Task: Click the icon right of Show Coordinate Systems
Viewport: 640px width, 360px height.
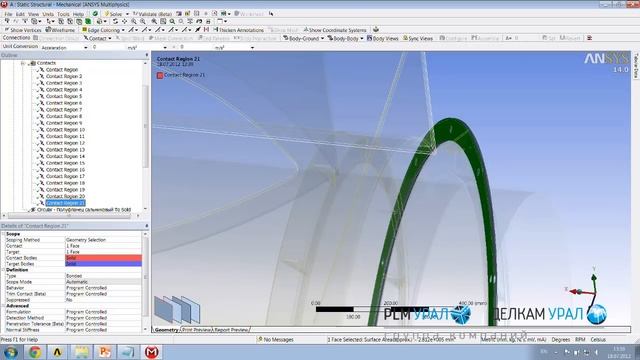Action: 376,29
